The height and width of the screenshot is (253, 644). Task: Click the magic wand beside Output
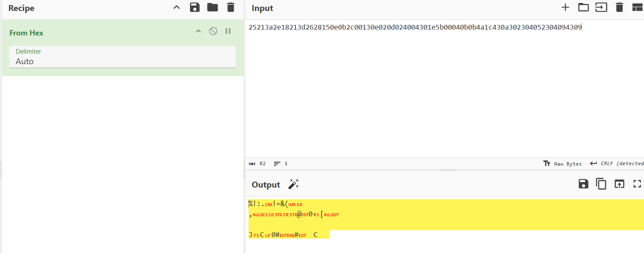click(293, 184)
